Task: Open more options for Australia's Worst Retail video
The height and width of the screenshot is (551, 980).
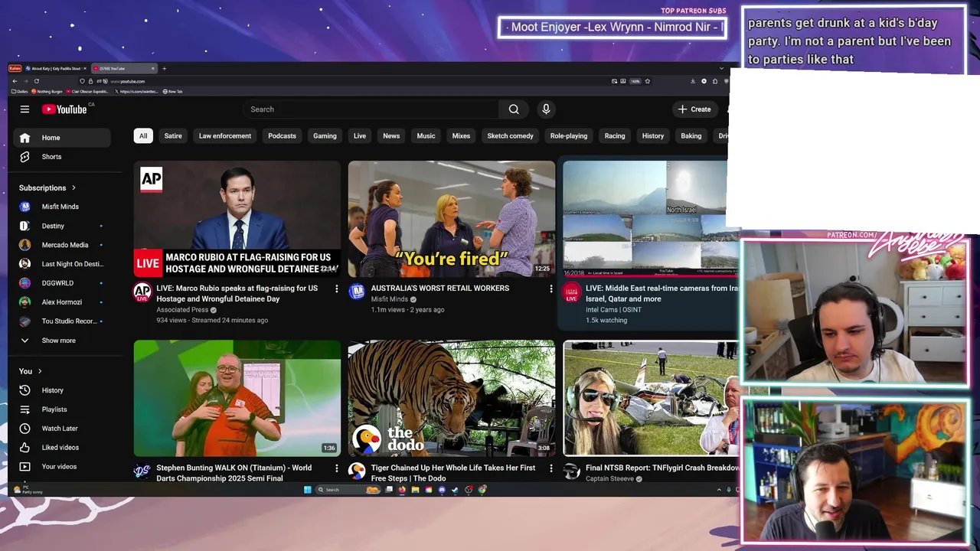Action: point(550,289)
